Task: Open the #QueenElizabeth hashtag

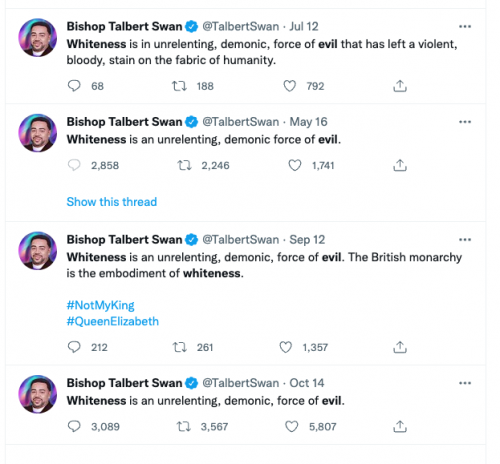Action: point(113,321)
